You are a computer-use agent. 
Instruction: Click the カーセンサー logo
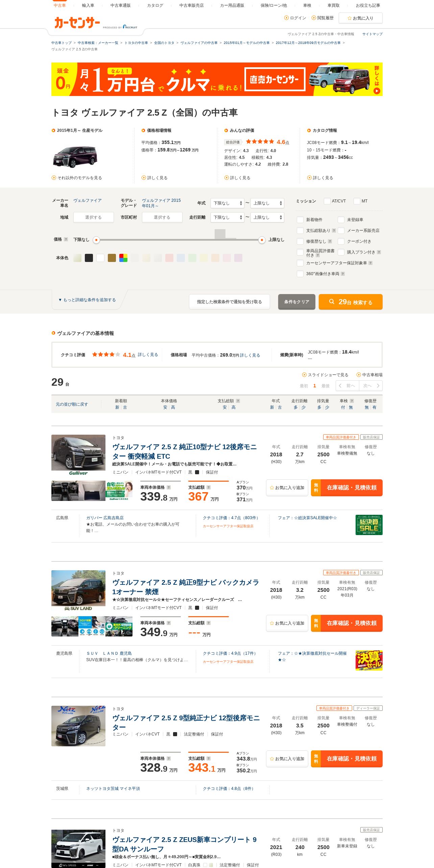point(77,23)
